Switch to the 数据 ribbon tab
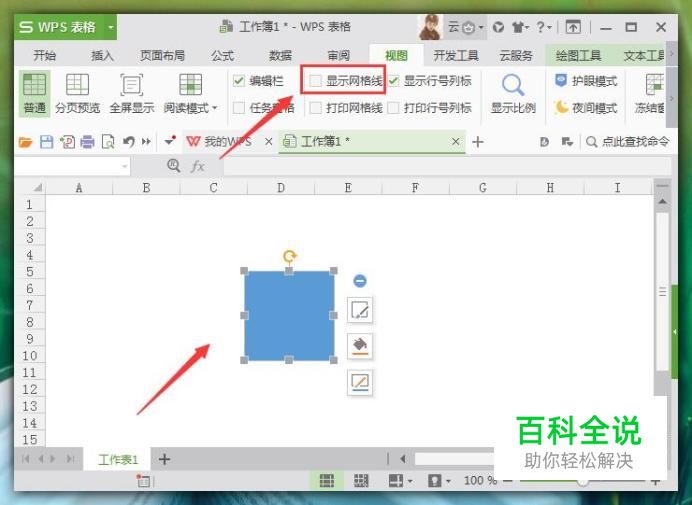 pyautogui.click(x=280, y=56)
